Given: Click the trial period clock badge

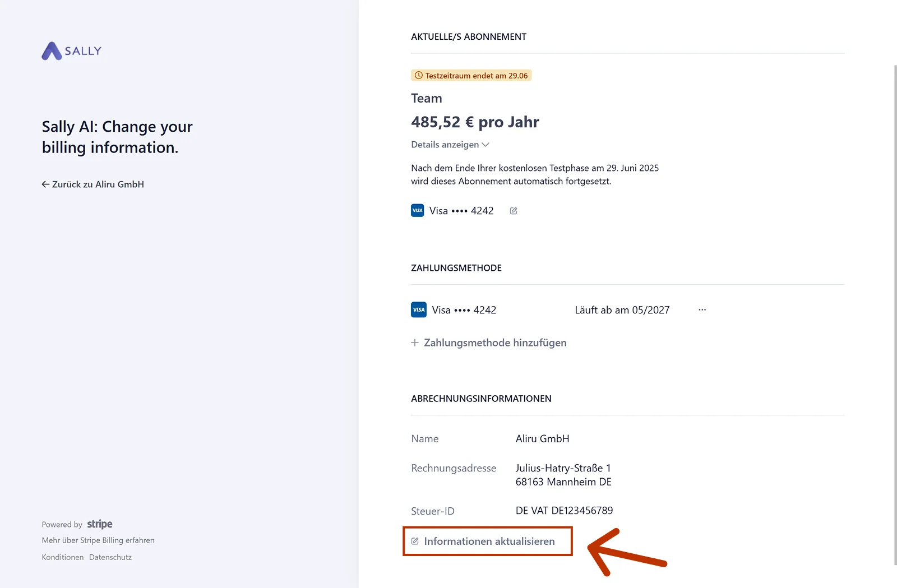Looking at the screenshot, I should point(471,76).
